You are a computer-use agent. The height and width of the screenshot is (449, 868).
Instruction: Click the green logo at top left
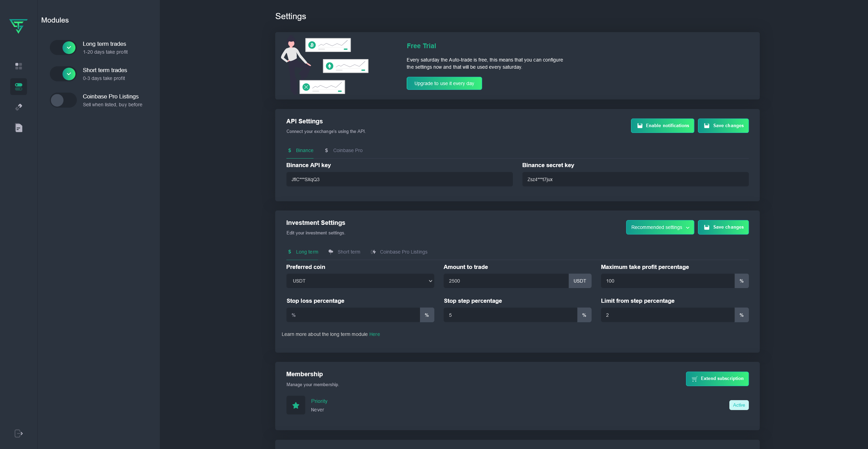[18, 26]
